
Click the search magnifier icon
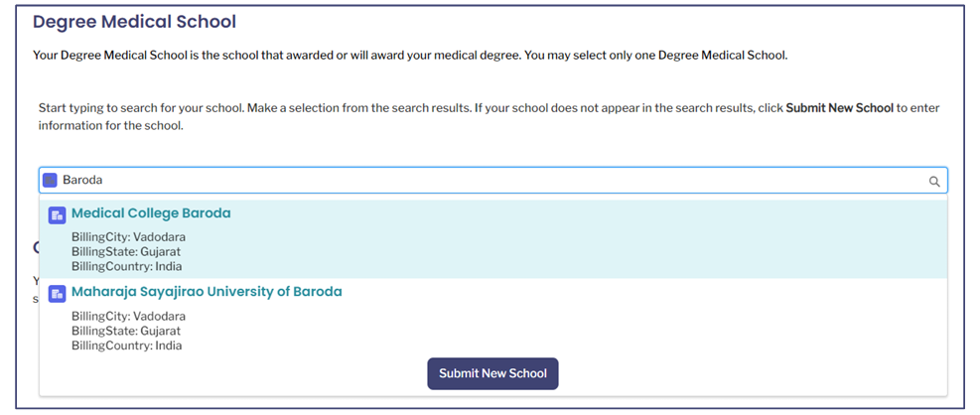pyautogui.click(x=934, y=182)
